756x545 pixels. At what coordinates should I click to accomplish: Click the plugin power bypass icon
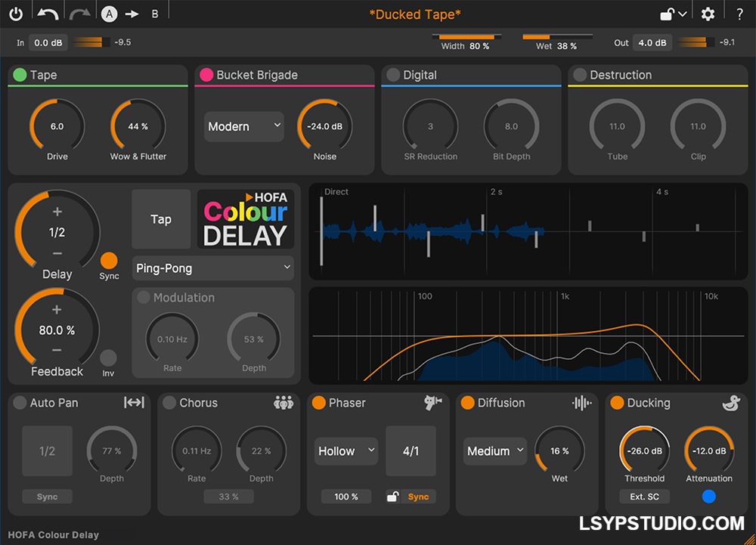16,14
